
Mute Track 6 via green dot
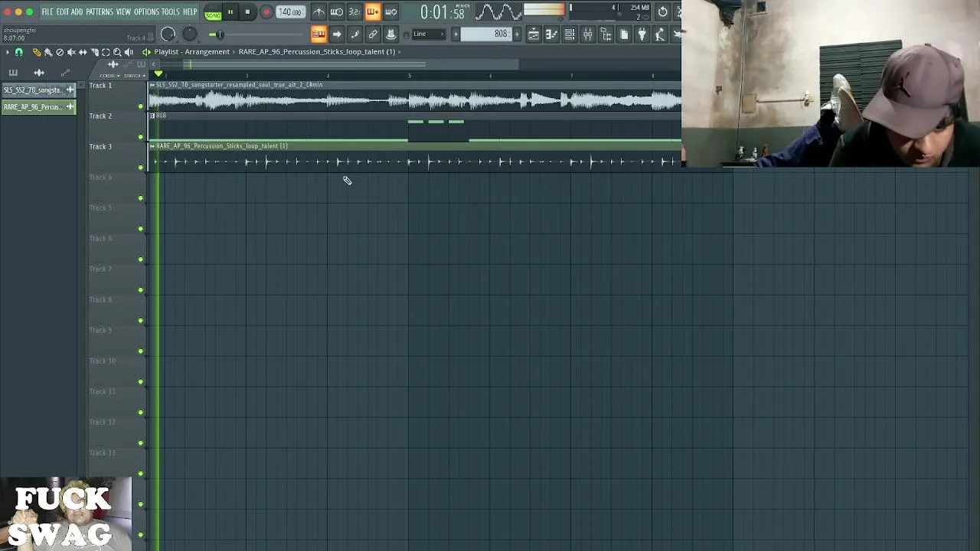point(141,259)
